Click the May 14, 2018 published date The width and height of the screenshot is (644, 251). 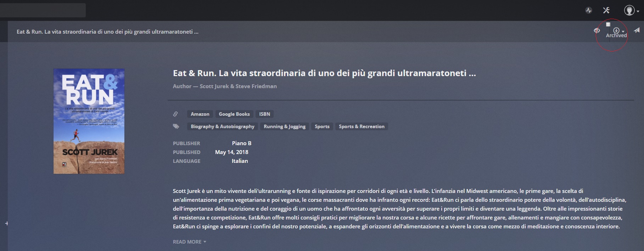232,152
